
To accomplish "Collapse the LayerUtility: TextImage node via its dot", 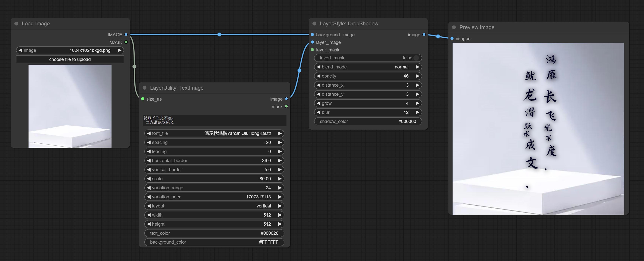I will tap(145, 88).
